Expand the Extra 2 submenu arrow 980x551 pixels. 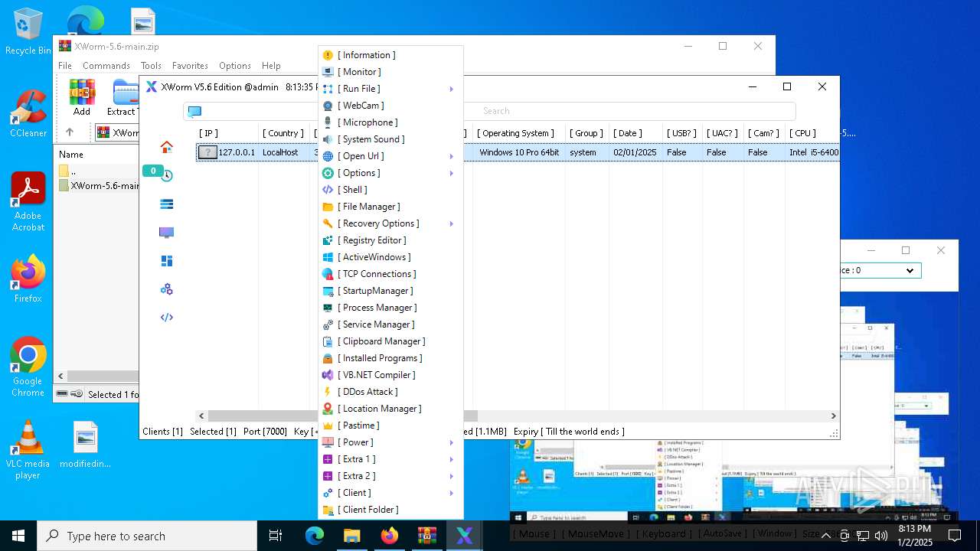click(x=452, y=476)
